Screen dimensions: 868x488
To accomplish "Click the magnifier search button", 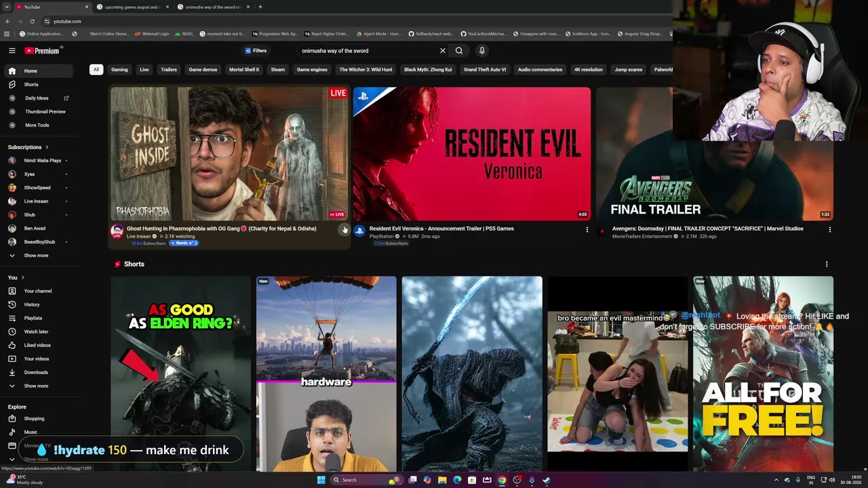I will pos(459,51).
